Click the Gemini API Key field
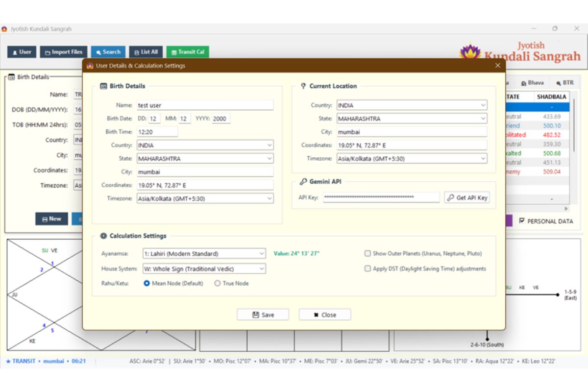This screenshot has width=588, height=392. tap(381, 197)
